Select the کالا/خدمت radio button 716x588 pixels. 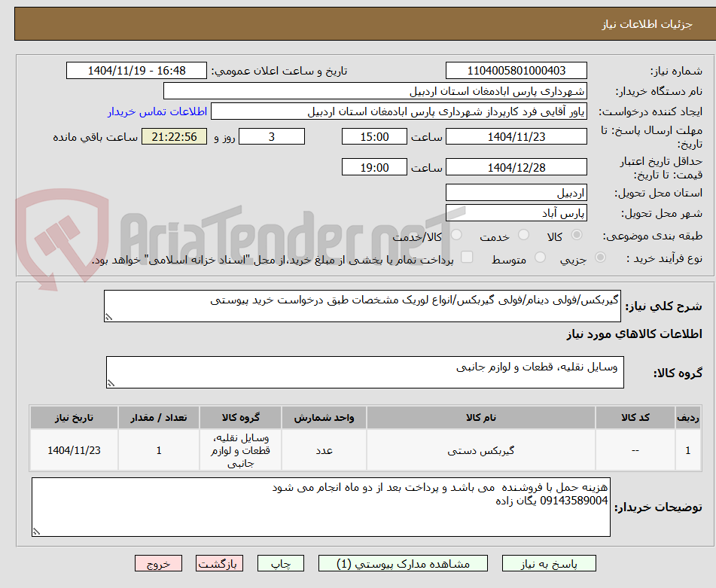point(456,235)
